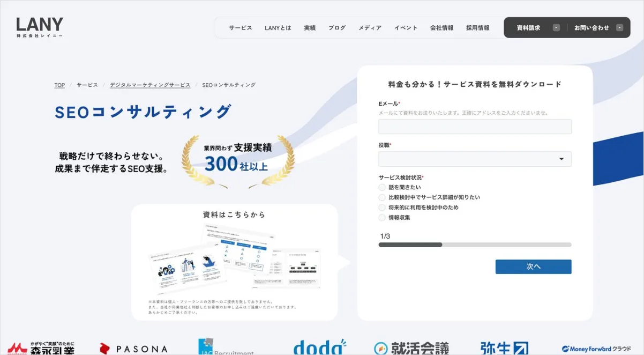Click the PASONA client logo

pos(134,349)
